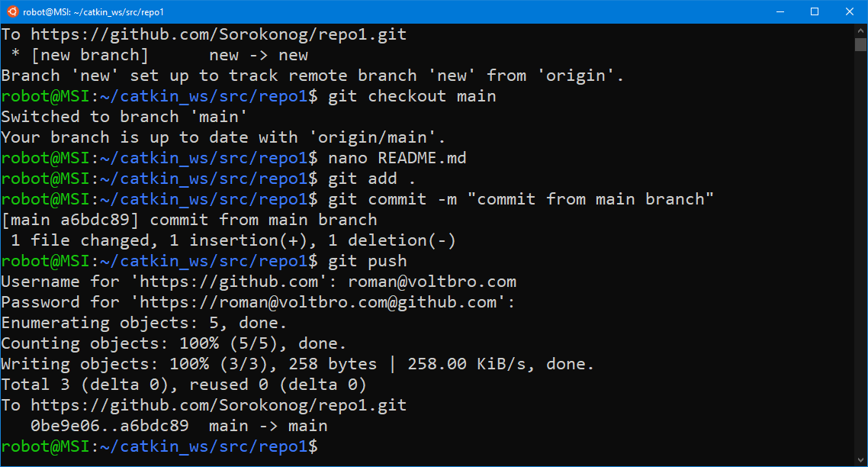The width and height of the screenshot is (868, 467).
Task: Click the roman@voltbro.com username text
Action: coord(432,282)
